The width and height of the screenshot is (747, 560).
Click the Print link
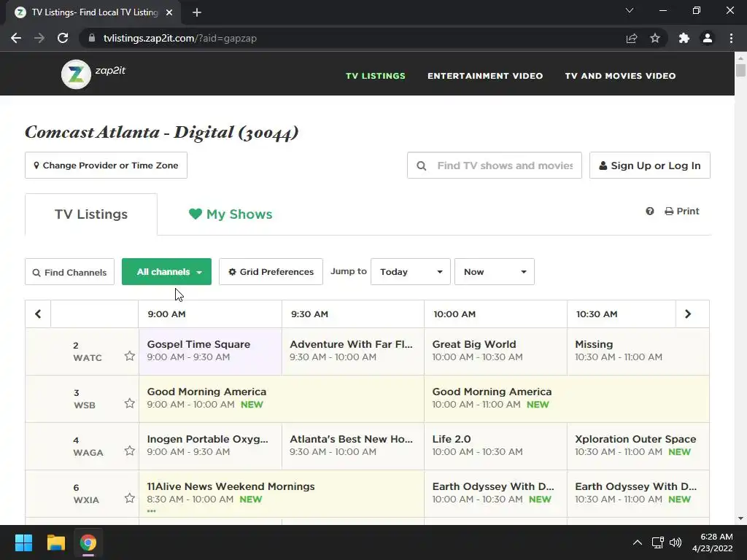click(682, 211)
